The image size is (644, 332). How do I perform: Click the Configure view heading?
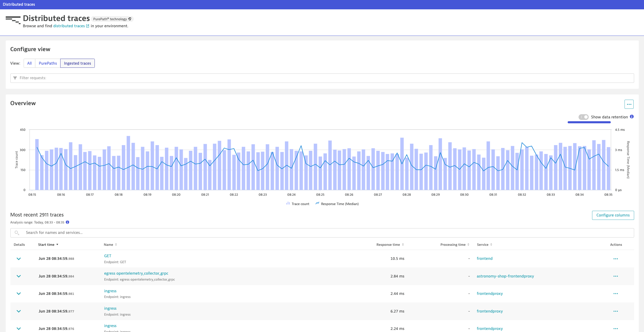coord(30,49)
